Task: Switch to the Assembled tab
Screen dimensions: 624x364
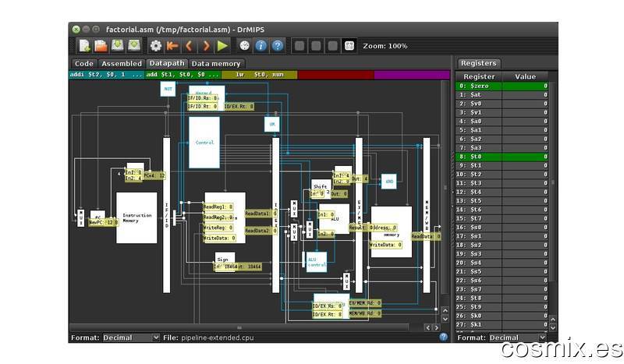Action: (122, 64)
